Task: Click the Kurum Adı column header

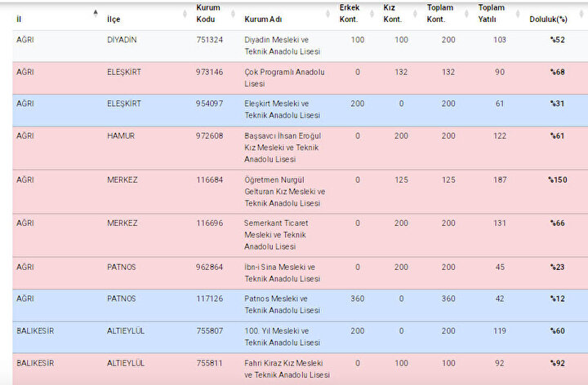Action: click(x=263, y=19)
